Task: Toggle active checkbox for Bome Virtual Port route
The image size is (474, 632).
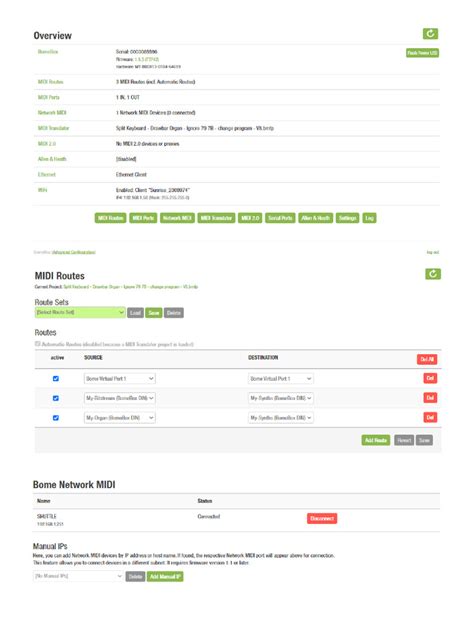Action: [56, 378]
